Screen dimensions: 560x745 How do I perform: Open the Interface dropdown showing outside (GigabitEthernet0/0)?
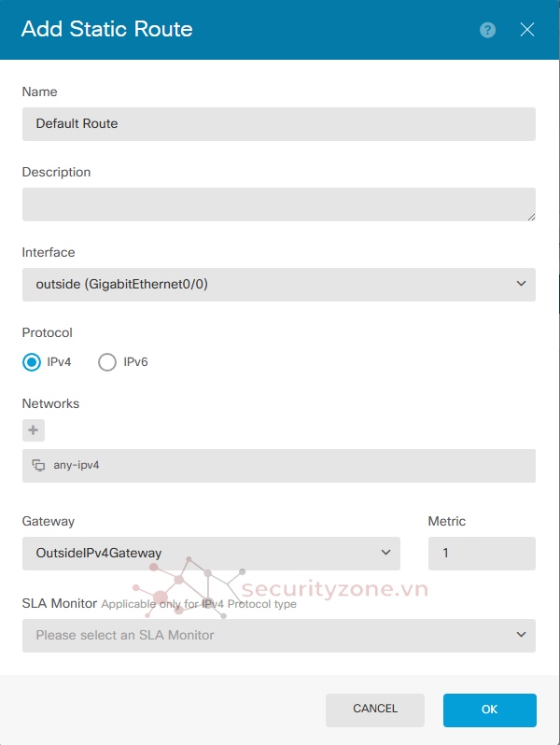pyautogui.click(x=279, y=285)
